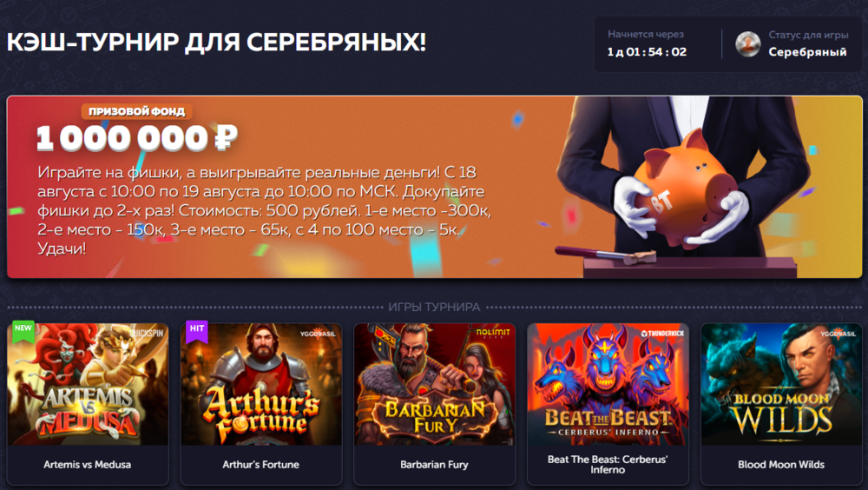Open the Arthur's Fortune game thumbnail
This screenshot has width=868, height=490.
point(260,384)
